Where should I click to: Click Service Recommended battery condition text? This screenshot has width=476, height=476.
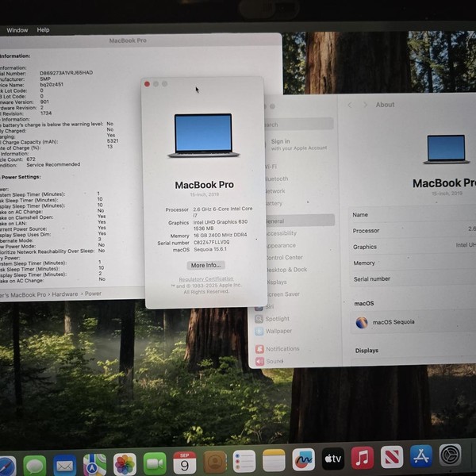coord(53,164)
